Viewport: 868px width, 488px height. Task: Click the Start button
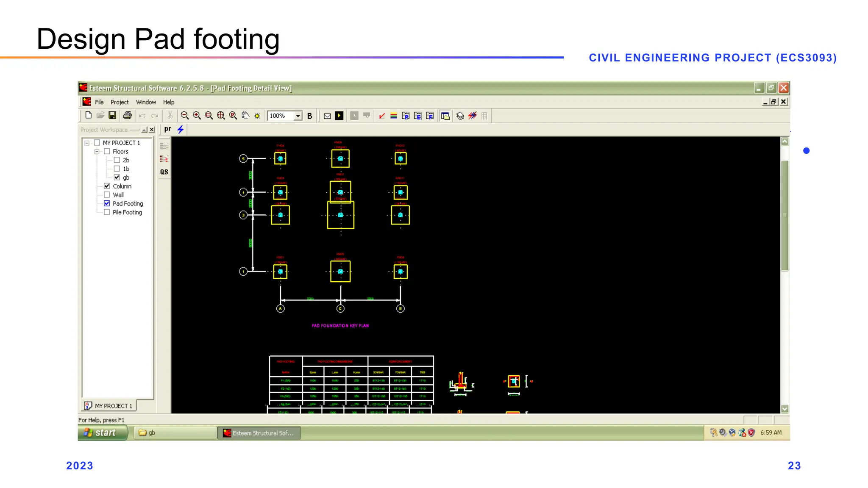click(102, 433)
